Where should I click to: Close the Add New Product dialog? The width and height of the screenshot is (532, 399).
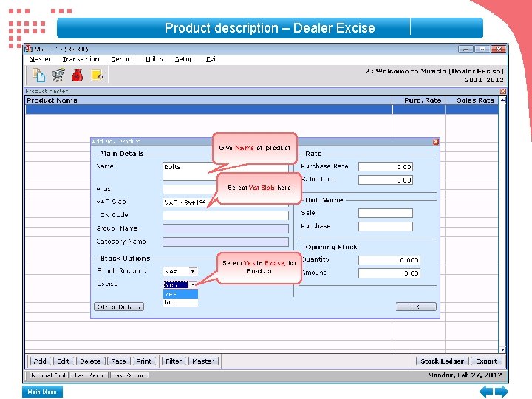436,142
